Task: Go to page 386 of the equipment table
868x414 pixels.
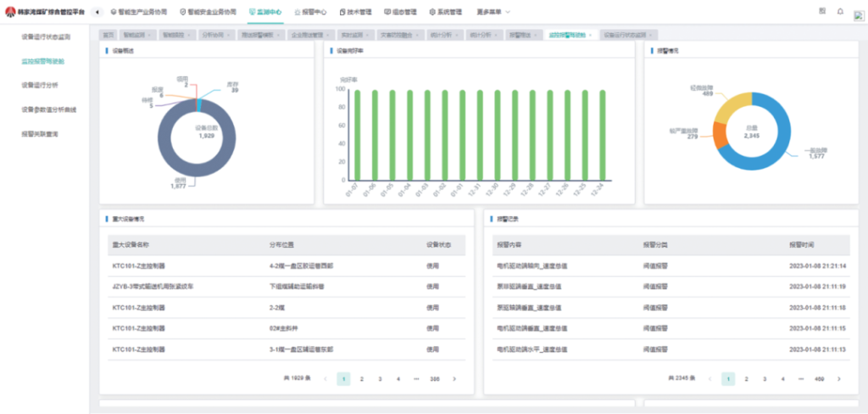Action: (x=435, y=378)
